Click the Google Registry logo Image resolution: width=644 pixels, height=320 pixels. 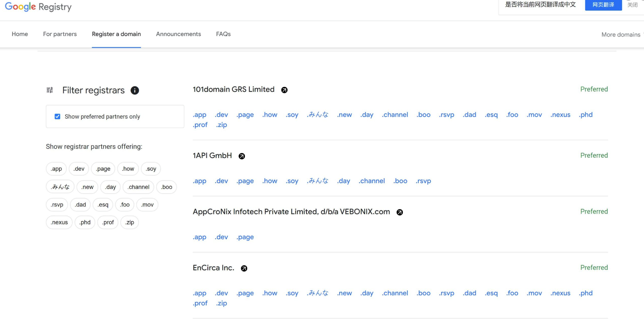tap(38, 7)
